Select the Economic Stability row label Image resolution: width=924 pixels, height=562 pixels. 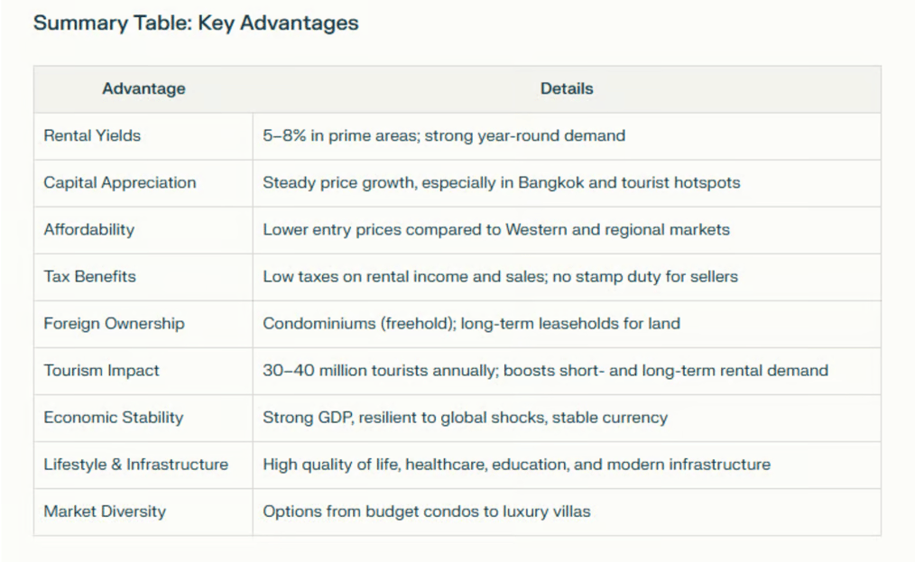click(x=113, y=418)
